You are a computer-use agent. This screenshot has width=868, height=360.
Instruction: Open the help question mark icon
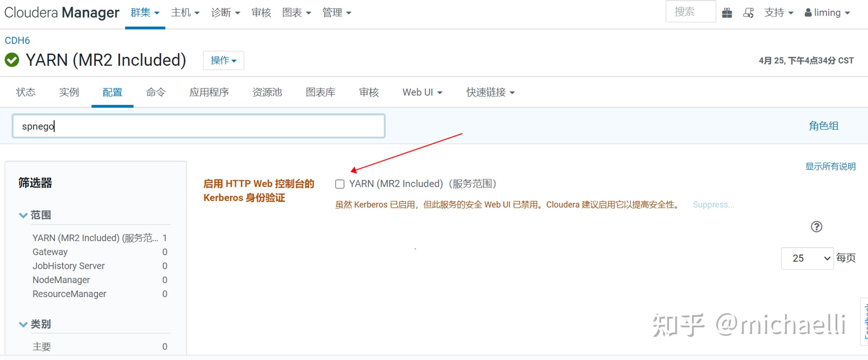coord(817,226)
